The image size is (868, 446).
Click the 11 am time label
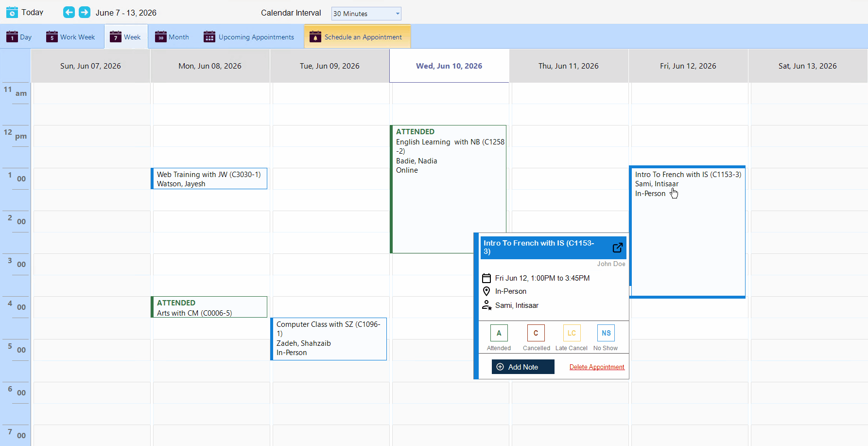[x=15, y=91]
